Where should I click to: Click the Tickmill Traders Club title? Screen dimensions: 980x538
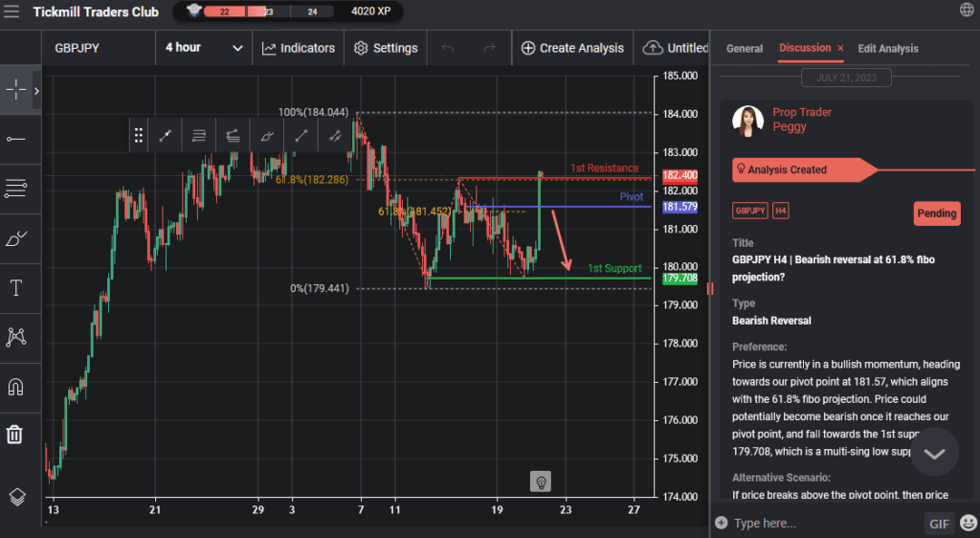[96, 11]
